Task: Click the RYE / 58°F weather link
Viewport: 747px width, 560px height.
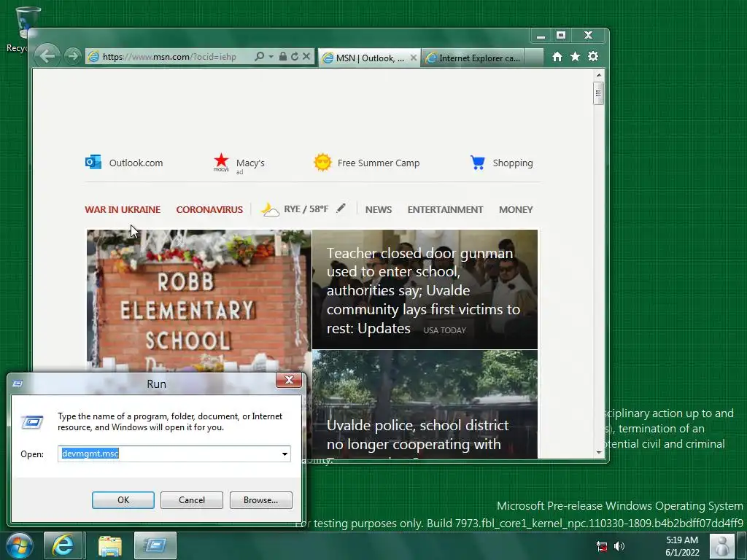Action: click(306, 209)
